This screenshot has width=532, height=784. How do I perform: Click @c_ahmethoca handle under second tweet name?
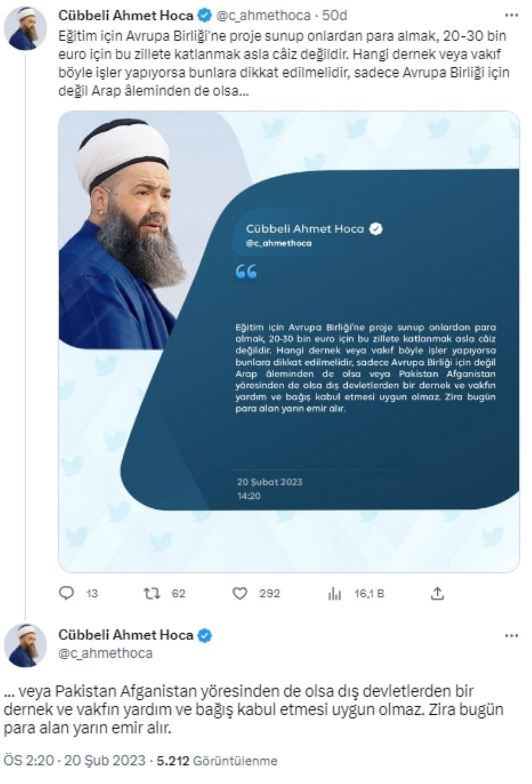tap(106, 653)
